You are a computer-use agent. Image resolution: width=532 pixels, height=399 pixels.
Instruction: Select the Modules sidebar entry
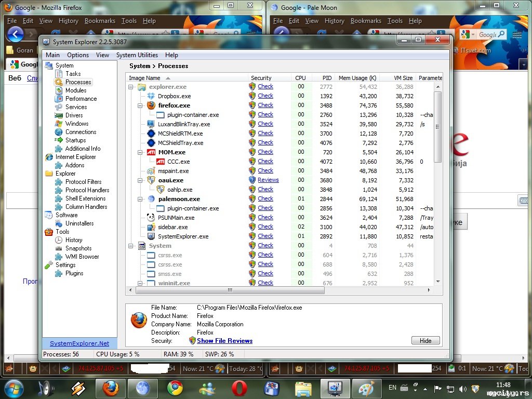click(x=76, y=90)
